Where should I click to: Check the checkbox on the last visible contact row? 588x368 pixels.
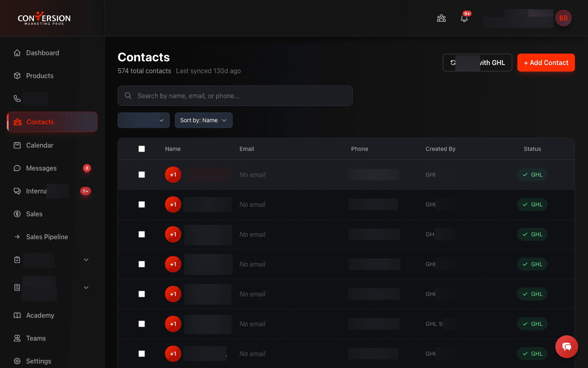[142, 354]
